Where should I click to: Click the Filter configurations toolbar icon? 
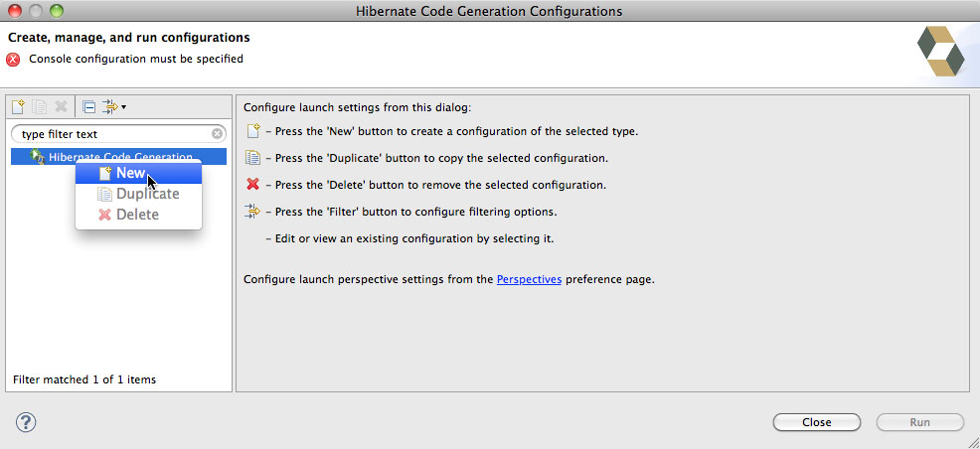click(110, 106)
